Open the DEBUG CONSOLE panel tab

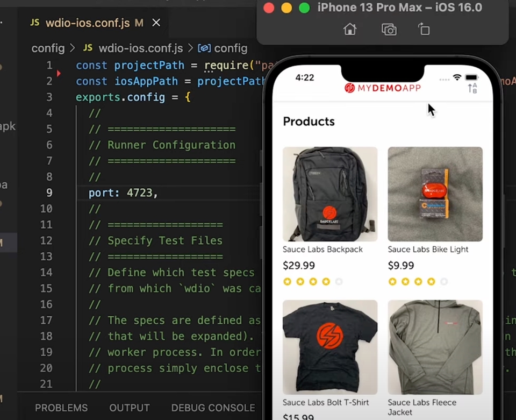pos(213,408)
